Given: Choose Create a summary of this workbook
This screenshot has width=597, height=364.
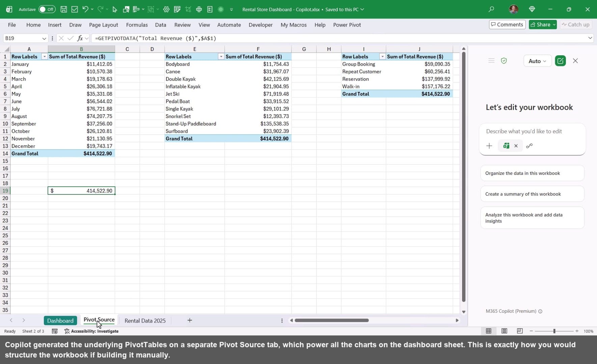Looking at the screenshot, I should (532, 194).
